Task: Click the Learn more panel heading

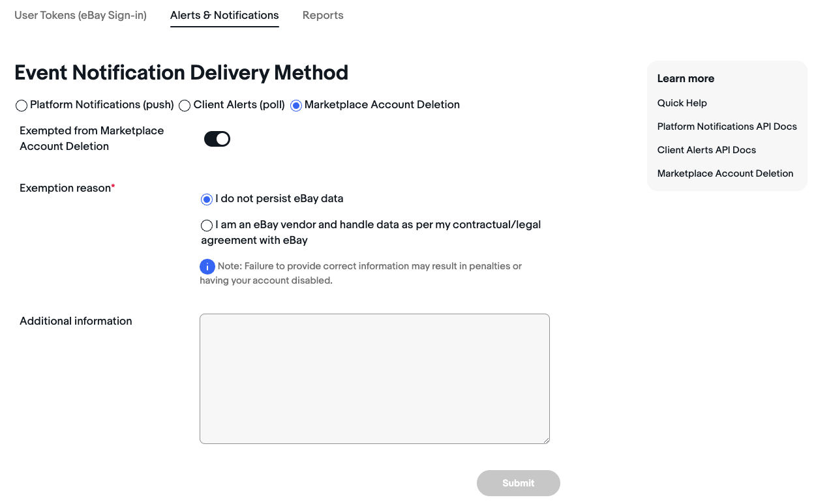Action: (686, 78)
